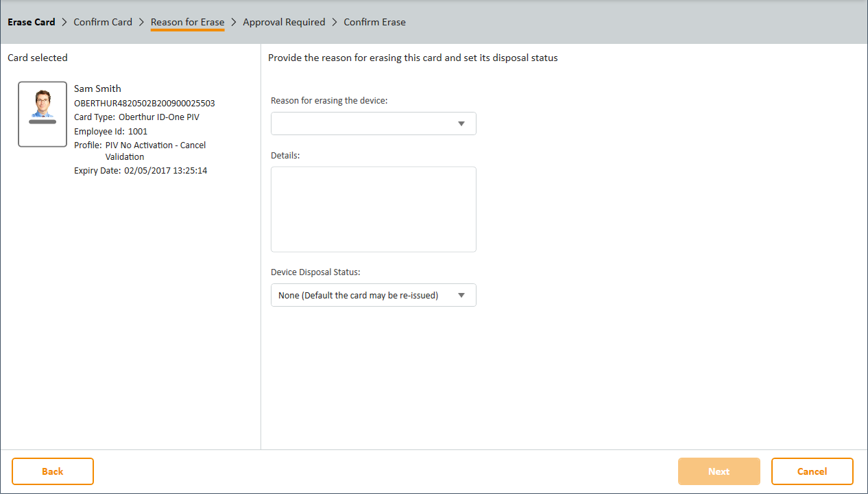Viewport: 868px width, 494px height.
Task: Go to the Erase Card breadcrumb step
Action: (x=32, y=22)
